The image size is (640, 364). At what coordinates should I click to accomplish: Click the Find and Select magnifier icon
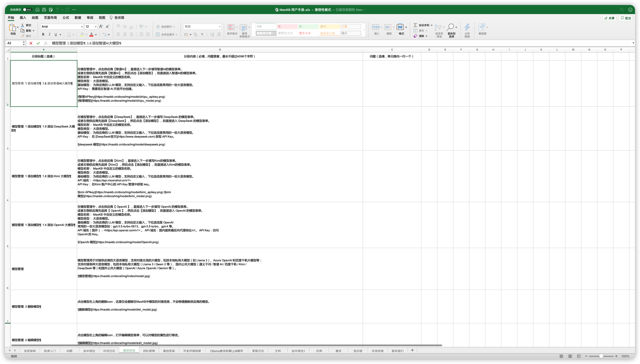[451, 27]
